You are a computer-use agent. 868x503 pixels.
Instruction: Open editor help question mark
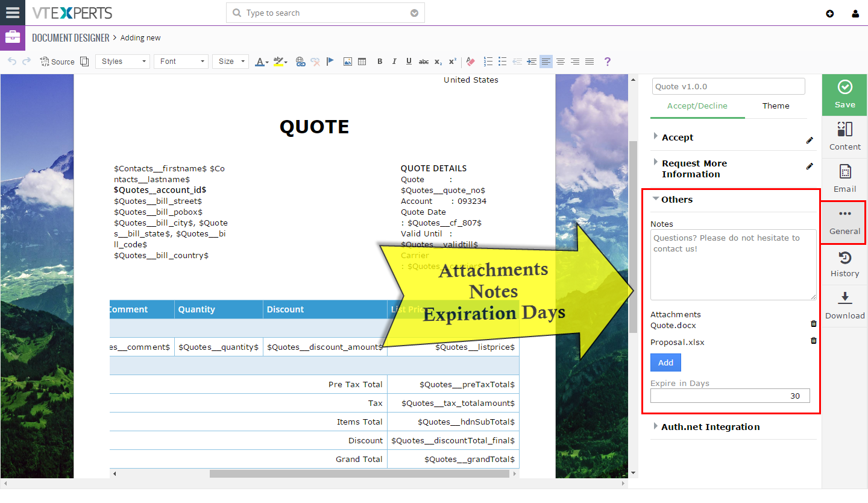point(608,62)
